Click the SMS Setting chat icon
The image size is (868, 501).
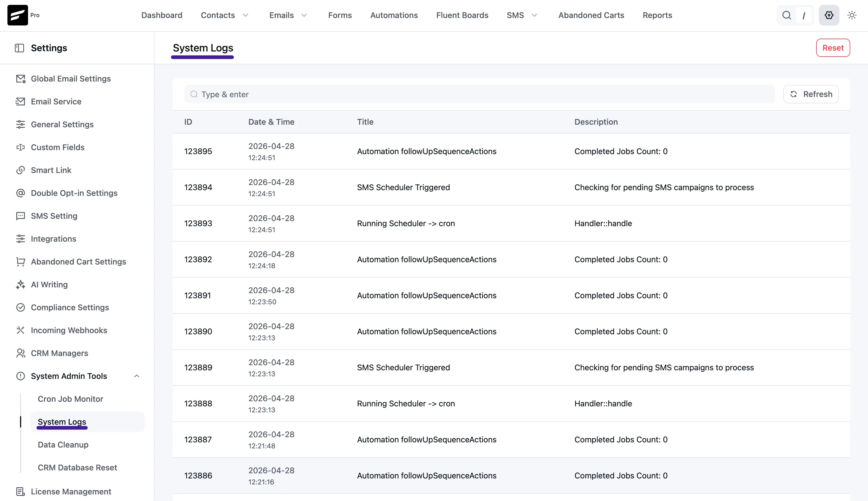click(x=20, y=216)
